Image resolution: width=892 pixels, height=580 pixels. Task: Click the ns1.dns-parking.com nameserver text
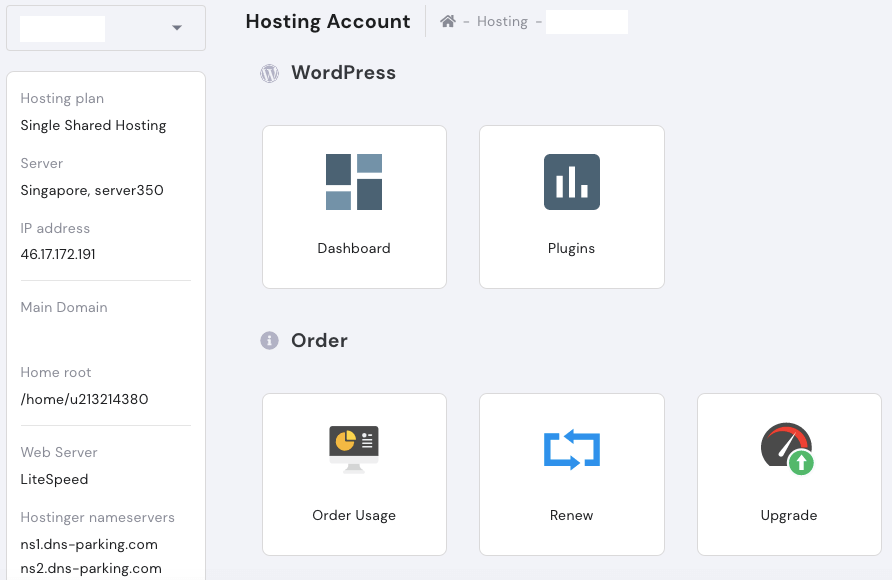(89, 545)
